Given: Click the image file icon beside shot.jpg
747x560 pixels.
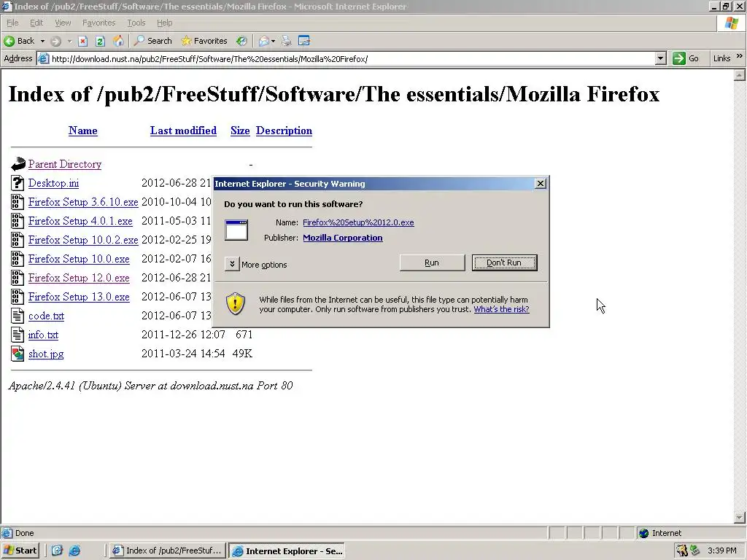Looking at the screenshot, I should [x=18, y=354].
